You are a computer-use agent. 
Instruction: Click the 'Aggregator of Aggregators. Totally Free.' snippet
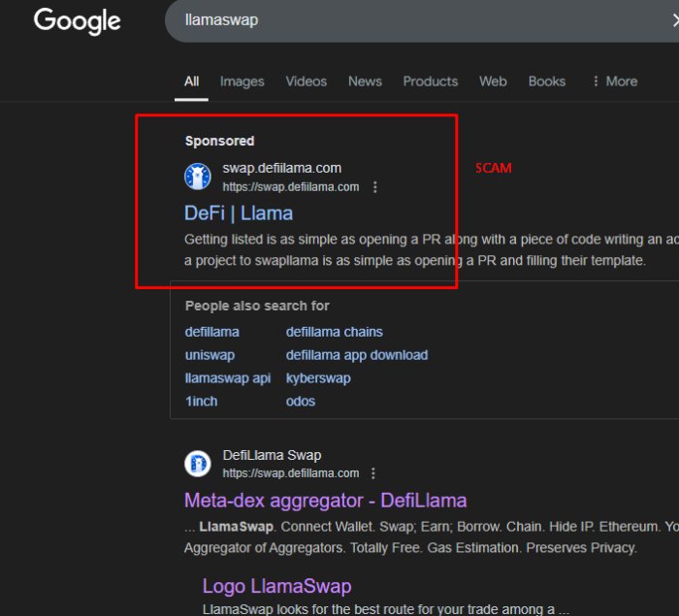point(411,548)
